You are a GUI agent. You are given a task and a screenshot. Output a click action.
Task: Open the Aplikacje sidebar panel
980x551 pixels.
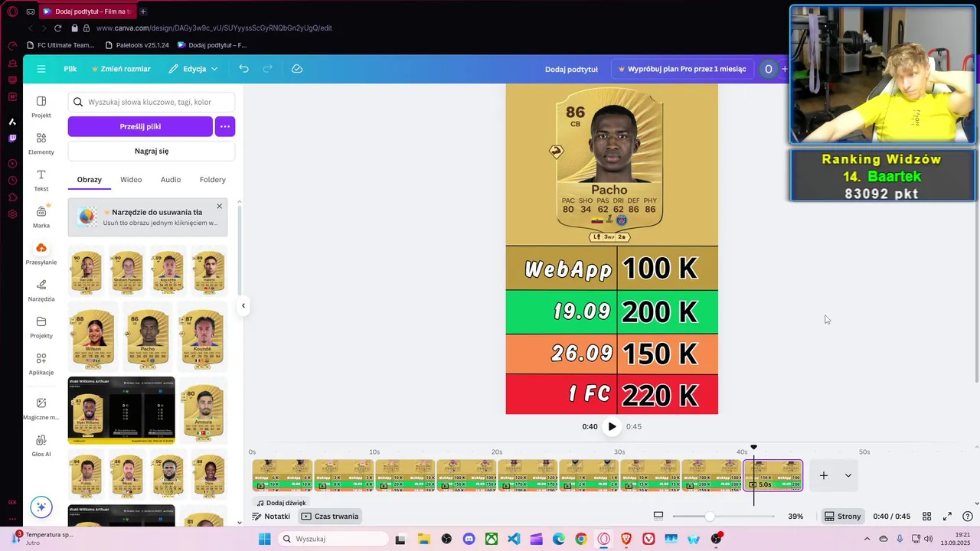pos(41,364)
